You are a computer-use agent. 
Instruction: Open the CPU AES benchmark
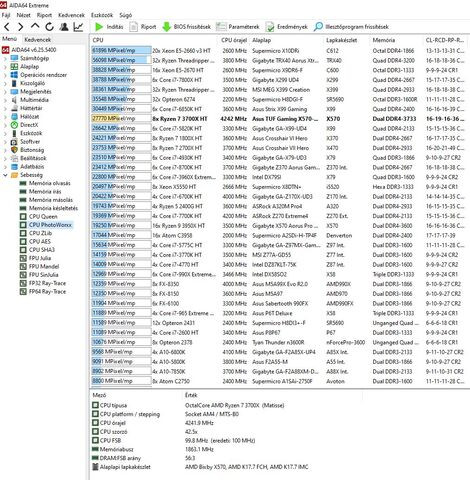coord(35,242)
